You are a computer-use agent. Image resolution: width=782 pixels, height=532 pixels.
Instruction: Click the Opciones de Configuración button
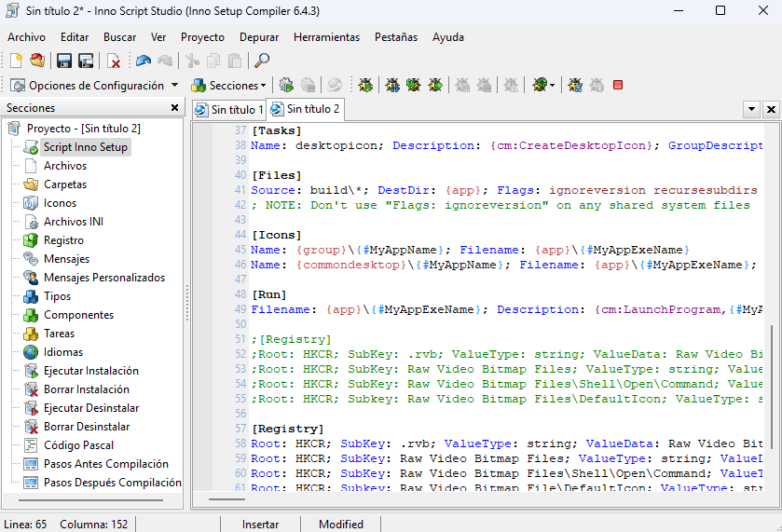[x=88, y=86]
